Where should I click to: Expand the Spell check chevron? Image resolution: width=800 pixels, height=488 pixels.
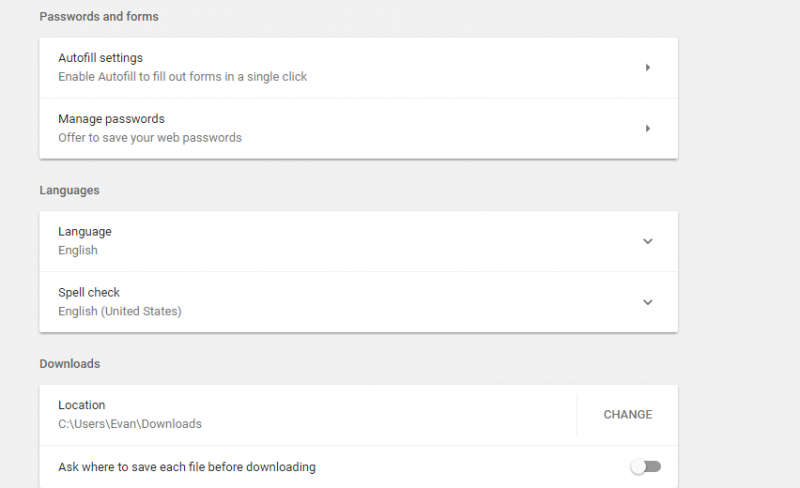[648, 302]
